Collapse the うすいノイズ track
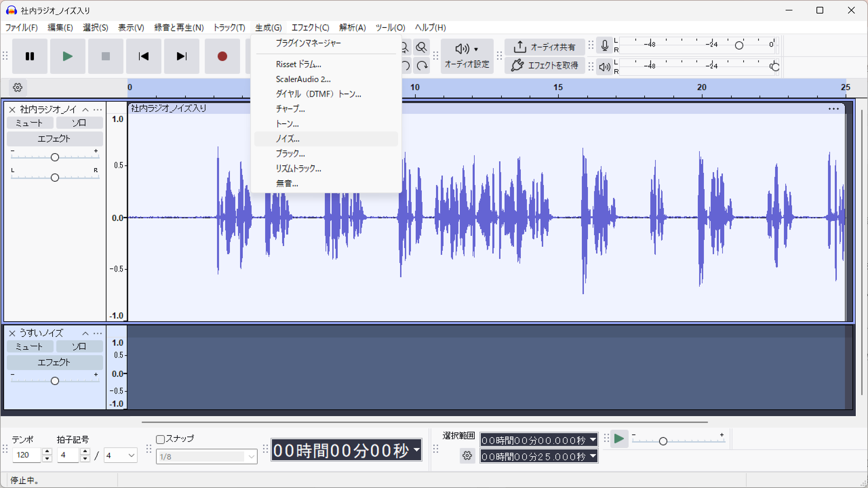The image size is (868, 488). (x=85, y=333)
